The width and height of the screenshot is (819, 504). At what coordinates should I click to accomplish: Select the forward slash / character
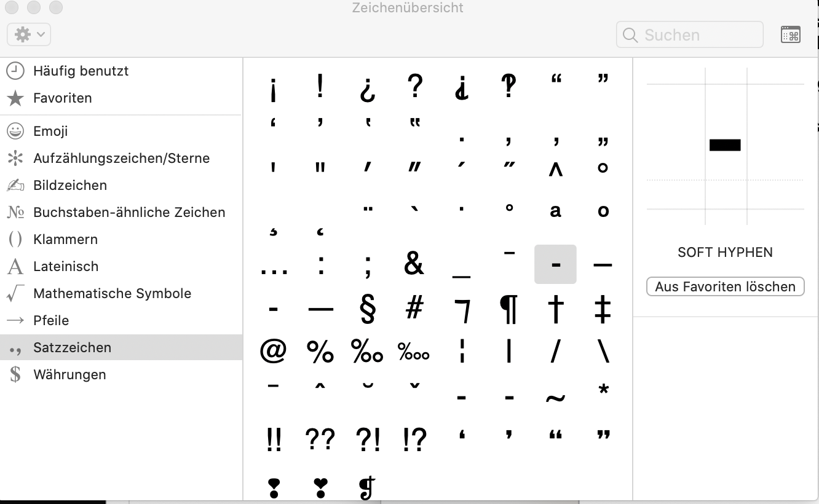556,352
